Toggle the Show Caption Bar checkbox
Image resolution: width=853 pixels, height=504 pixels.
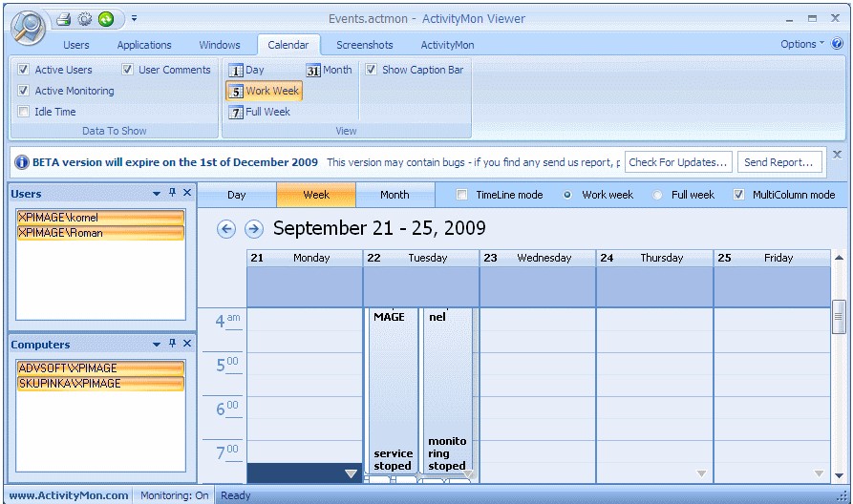tap(371, 69)
